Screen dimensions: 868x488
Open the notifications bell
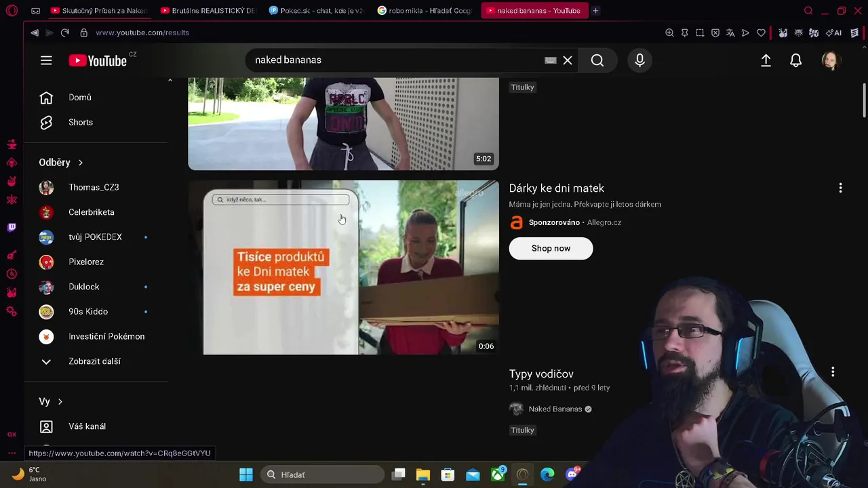coord(796,60)
